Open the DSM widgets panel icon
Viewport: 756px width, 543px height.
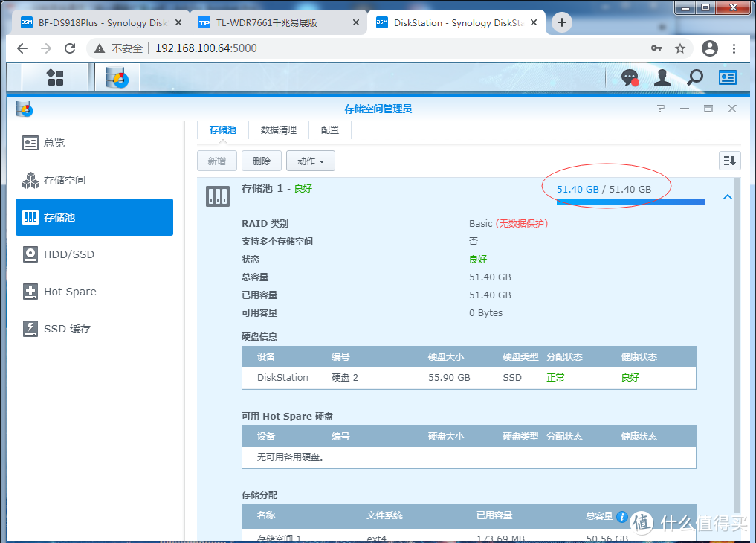[x=728, y=77]
